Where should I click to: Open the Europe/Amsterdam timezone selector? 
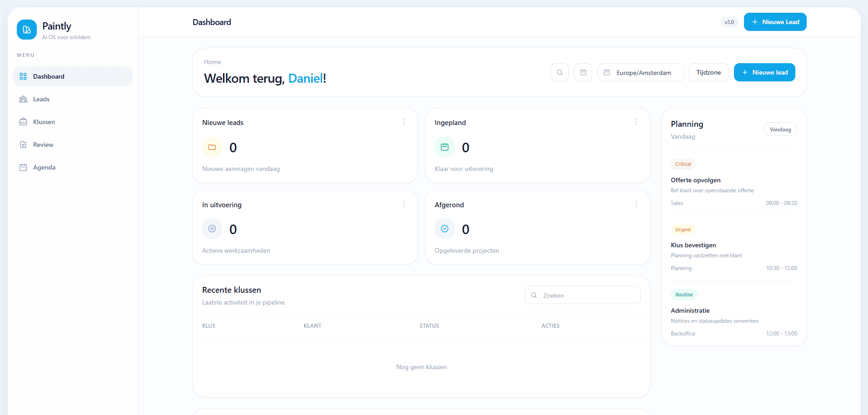click(x=641, y=72)
